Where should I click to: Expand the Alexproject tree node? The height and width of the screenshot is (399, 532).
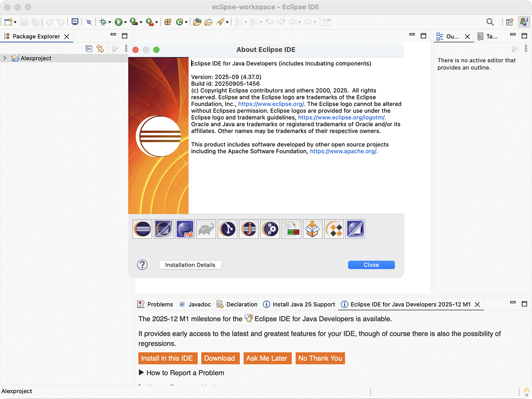point(5,59)
